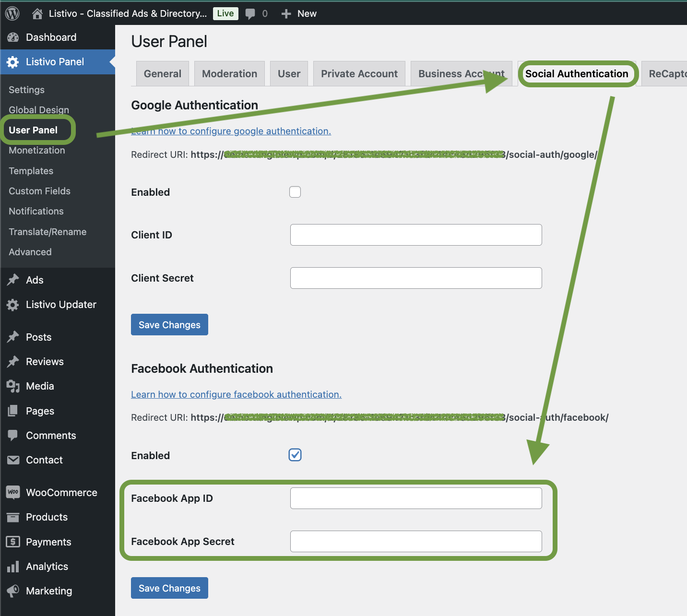Open link on configuring facebook authentication

click(x=237, y=394)
